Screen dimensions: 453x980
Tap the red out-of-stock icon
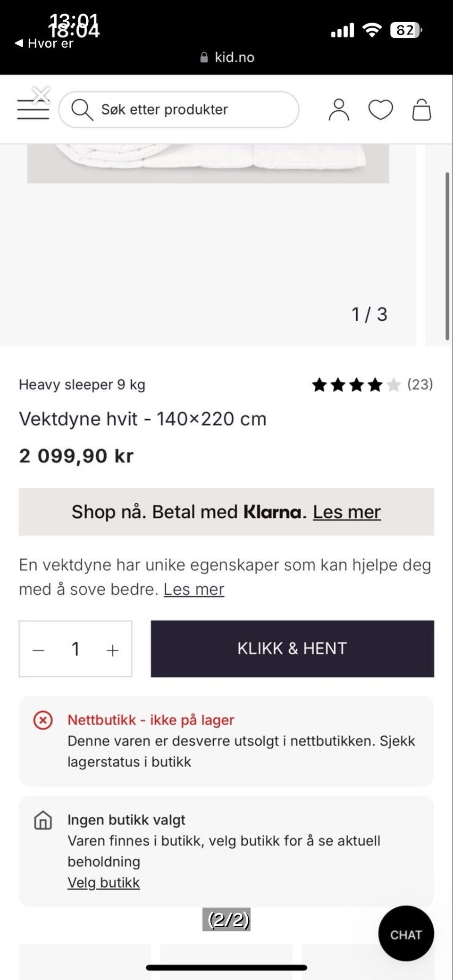(43, 720)
